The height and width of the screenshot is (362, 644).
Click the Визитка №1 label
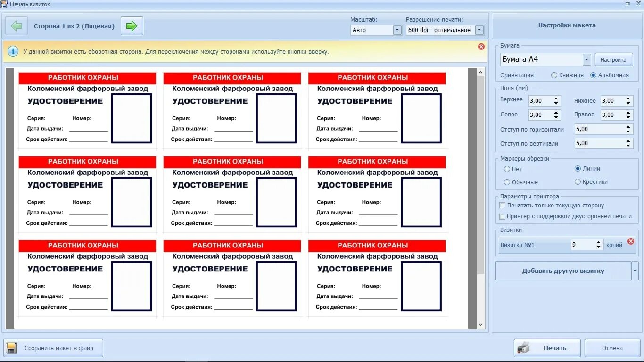pyautogui.click(x=518, y=245)
